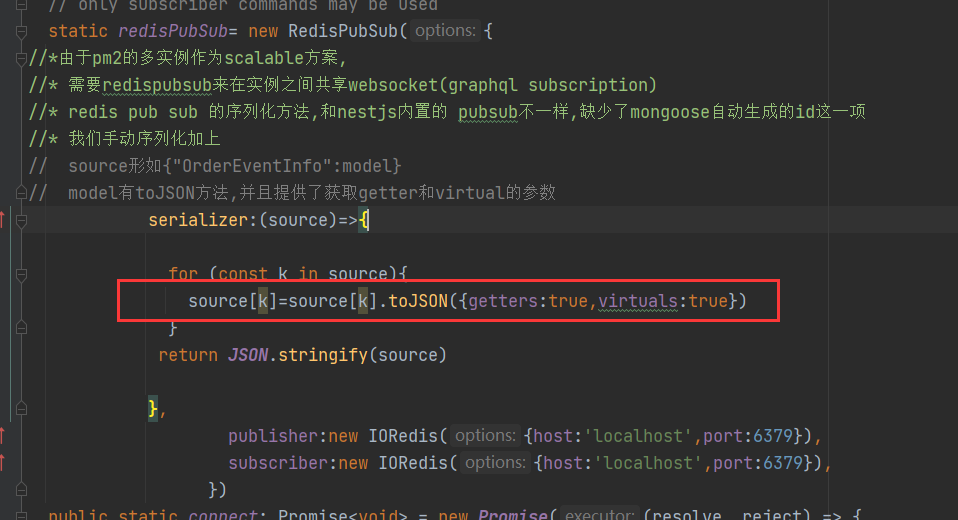Screen dimensions: 958x520
Task: Click the toJSON method call
Action: [x=418, y=301]
